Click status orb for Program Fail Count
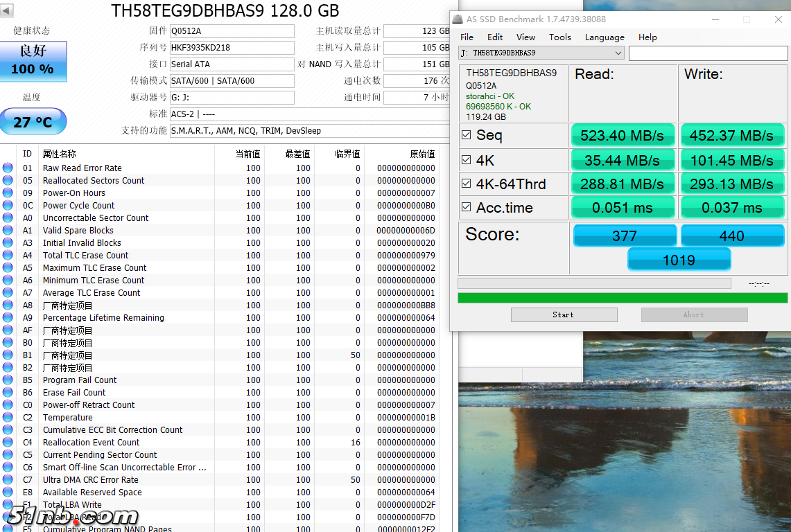This screenshot has width=791, height=532. coord(8,380)
